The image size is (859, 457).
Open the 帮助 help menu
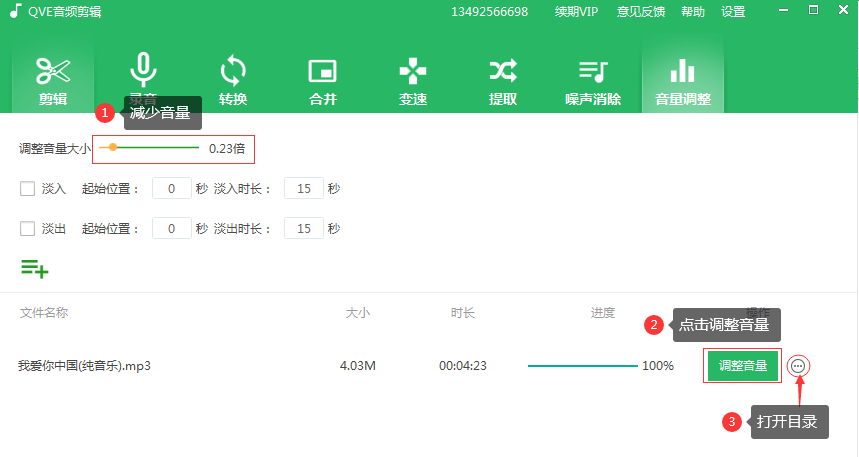(x=692, y=12)
